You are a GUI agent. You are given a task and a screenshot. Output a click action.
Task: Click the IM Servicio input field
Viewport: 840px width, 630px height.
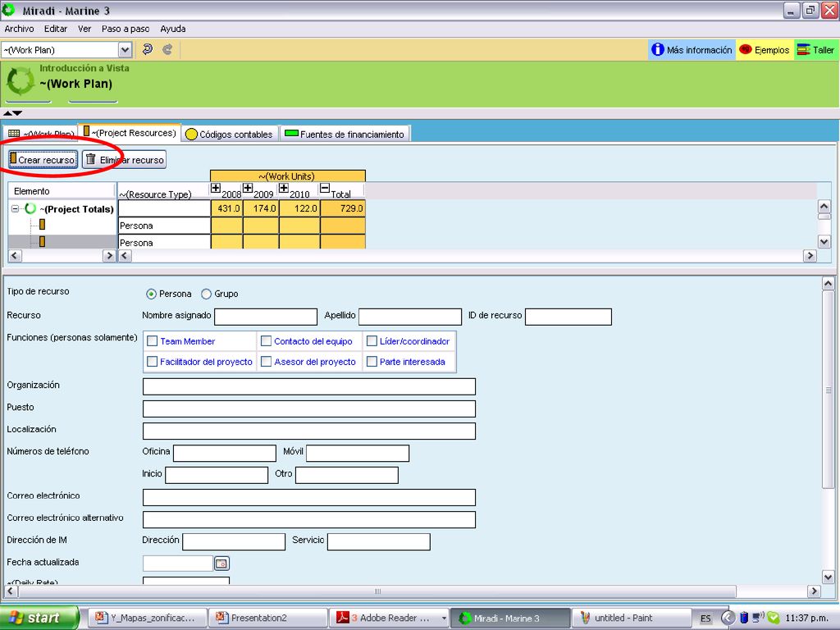click(x=379, y=541)
